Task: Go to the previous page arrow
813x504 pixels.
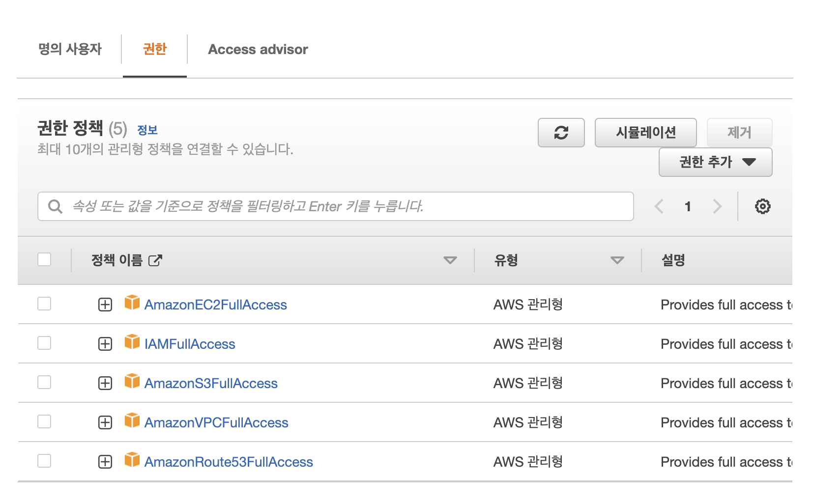Action: (x=659, y=206)
